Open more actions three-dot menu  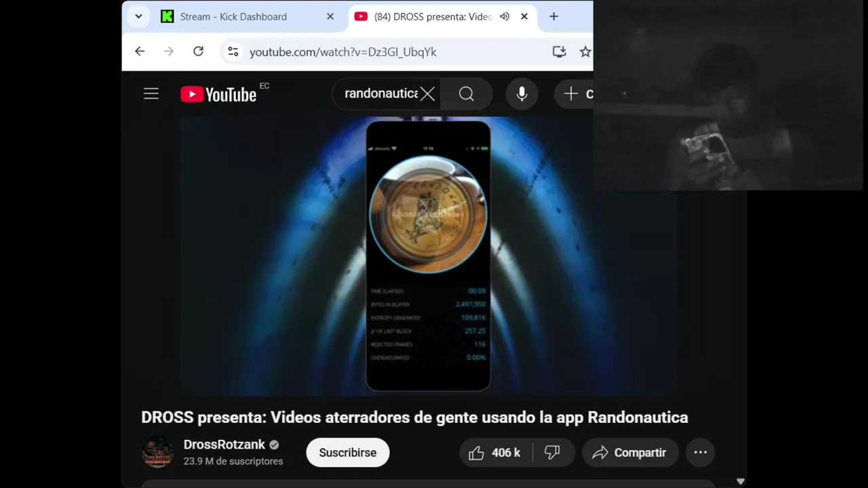[701, 453]
